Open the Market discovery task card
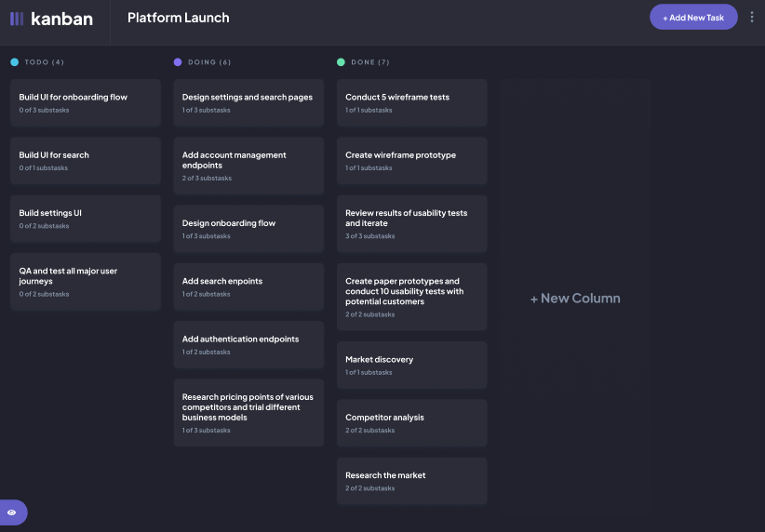The height and width of the screenshot is (532, 765). [x=411, y=365]
